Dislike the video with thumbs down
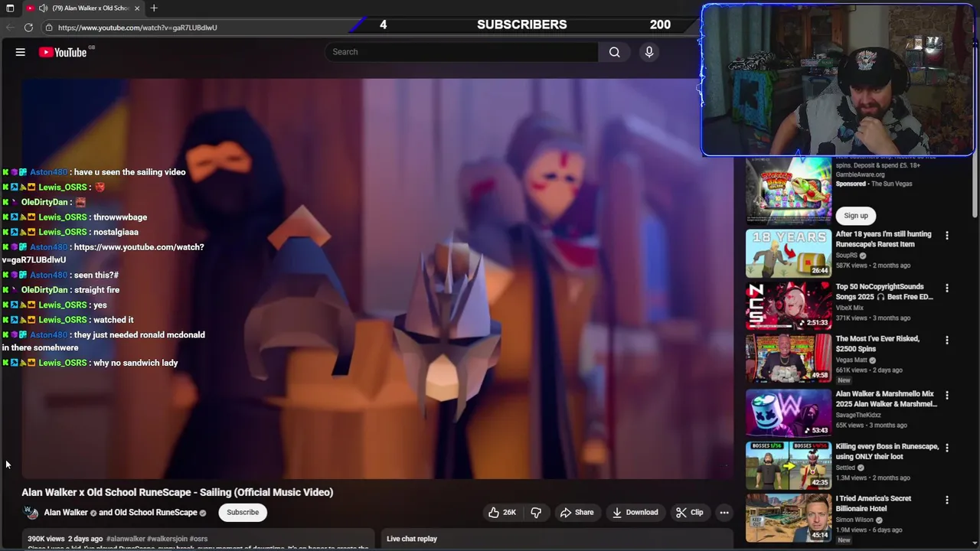This screenshot has width=980, height=551. (x=536, y=513)
